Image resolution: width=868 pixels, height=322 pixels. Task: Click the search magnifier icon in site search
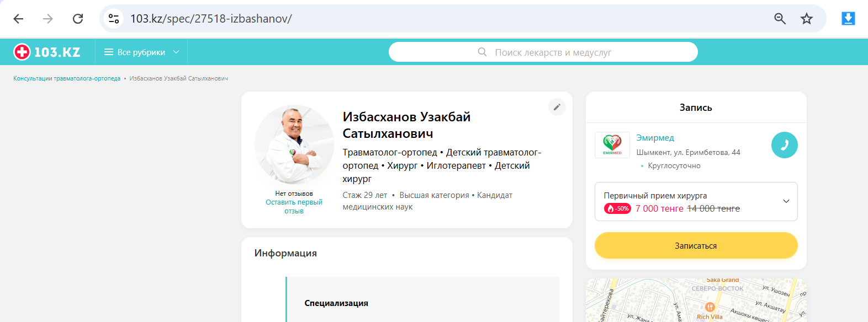click(x=482, y=52)
